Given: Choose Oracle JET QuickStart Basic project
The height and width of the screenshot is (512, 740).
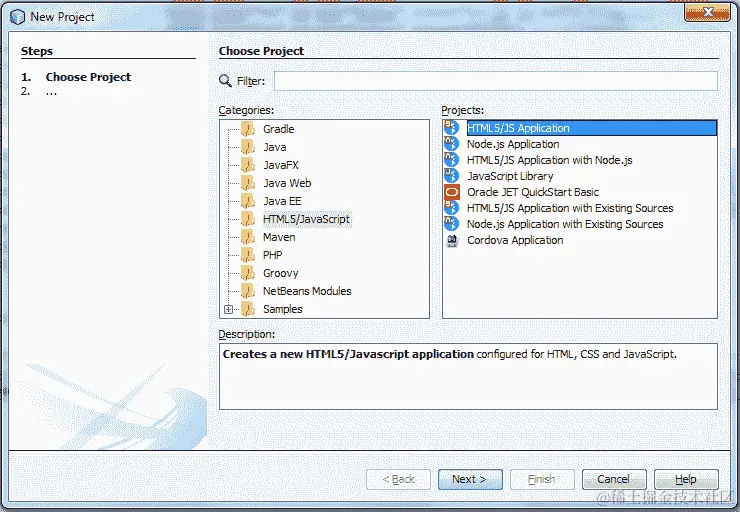Looking at the screenshot, I should pyautogui.click(x=533, y=192).
